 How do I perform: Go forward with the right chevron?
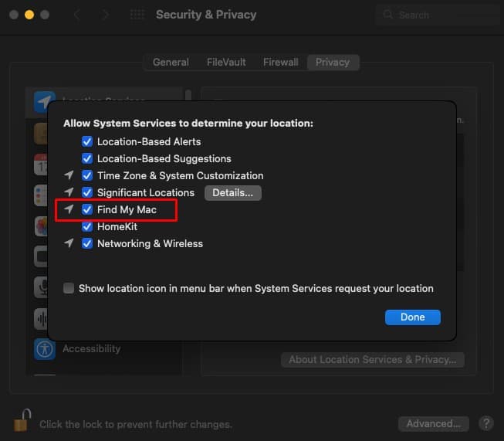click(x=106, y=15)
